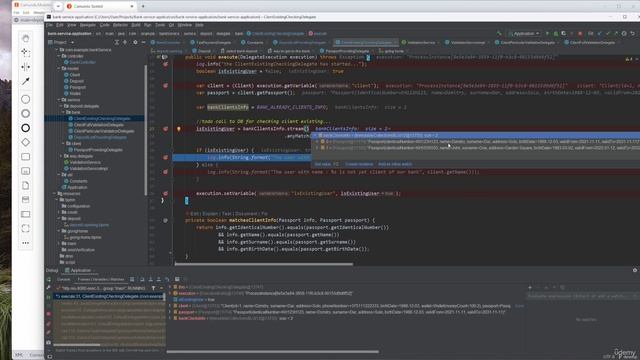640x360 pixels.
Task: Collapse all in Project panel toolbar
Action: (x=125, y=42)
